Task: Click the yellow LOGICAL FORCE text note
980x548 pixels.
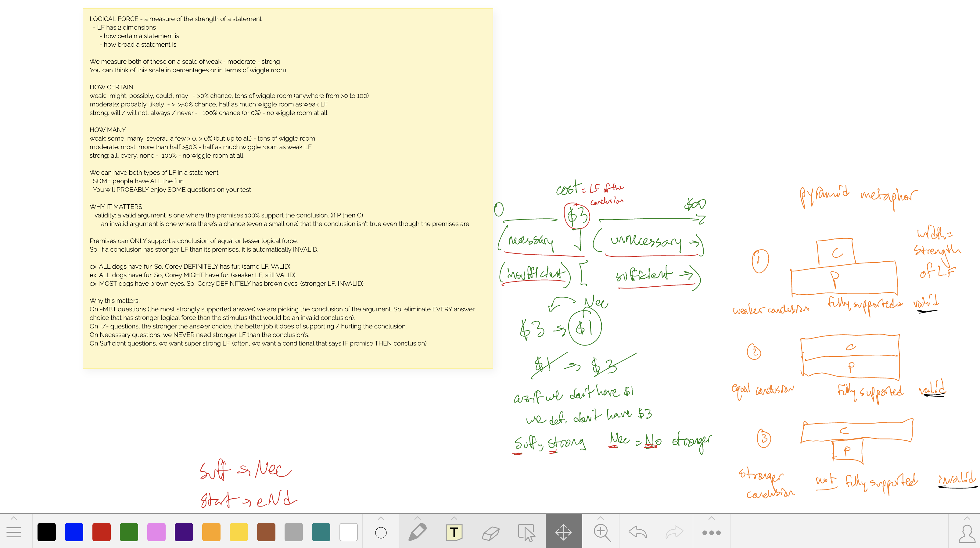Action: [288, 188]
